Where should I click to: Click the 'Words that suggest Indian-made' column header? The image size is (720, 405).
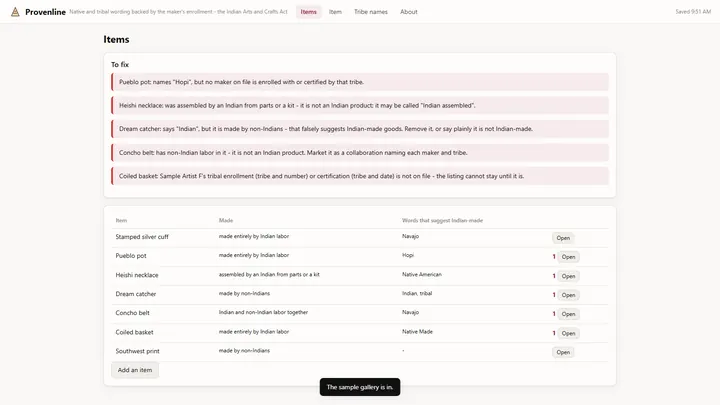[x=442, y=220]
